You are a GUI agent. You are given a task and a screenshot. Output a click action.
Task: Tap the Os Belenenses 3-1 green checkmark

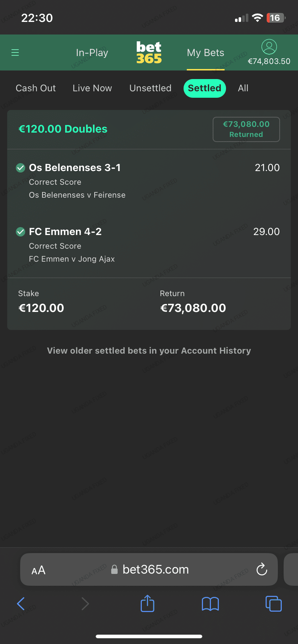21,167
